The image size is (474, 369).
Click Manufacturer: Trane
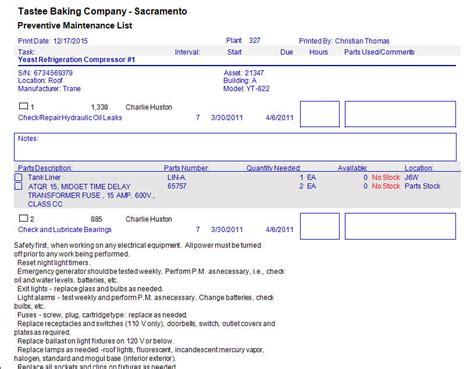click(49, 89)
